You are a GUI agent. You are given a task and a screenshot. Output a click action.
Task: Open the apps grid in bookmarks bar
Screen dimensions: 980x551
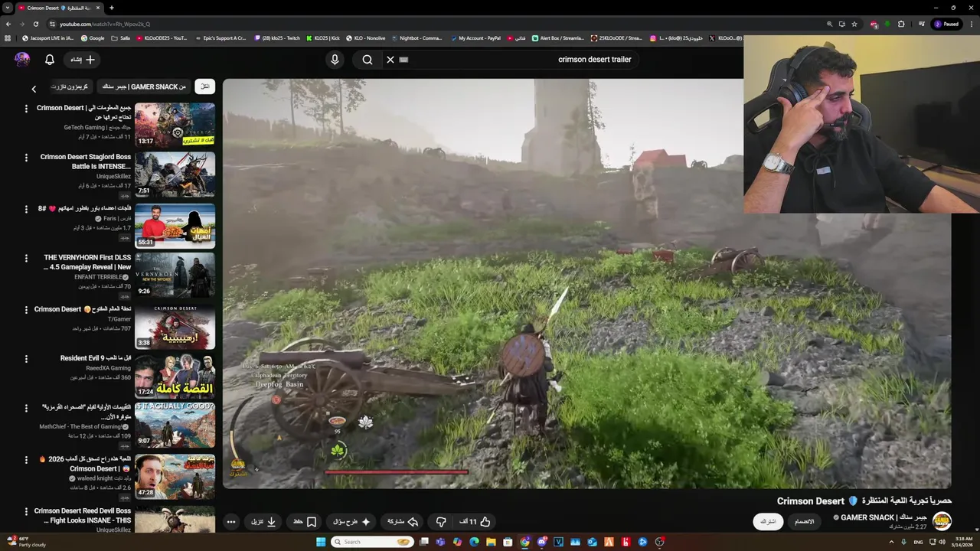pos(8,37)
